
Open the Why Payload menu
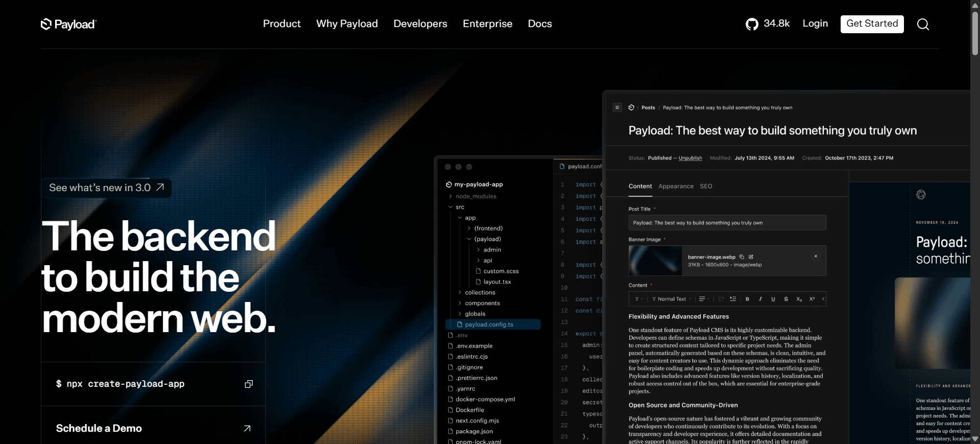click(x=347, y=24)
